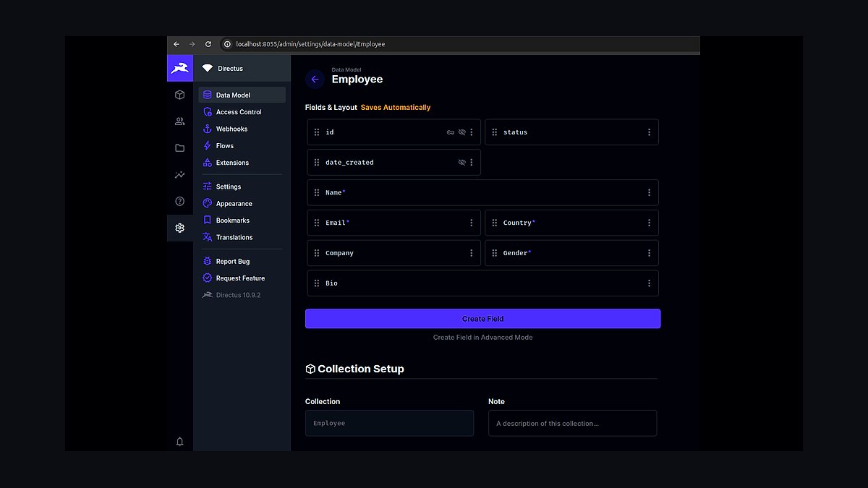Image resolution: width=868 pixels, height=488 pixels.
Task: Toggle the hidden eye icon on date_created field
Action: click(x=462, y=163)
